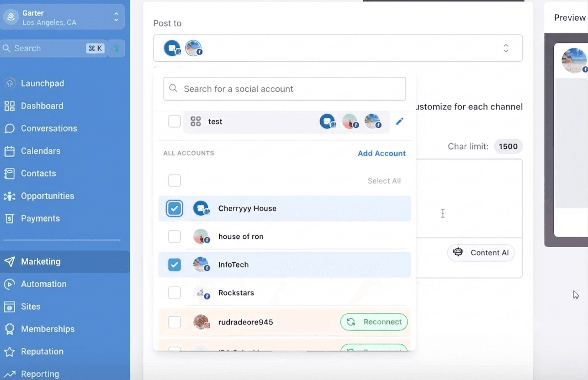Click the sidebar Search field
Viewport: 588px width, 380px height.
[54, 48]
